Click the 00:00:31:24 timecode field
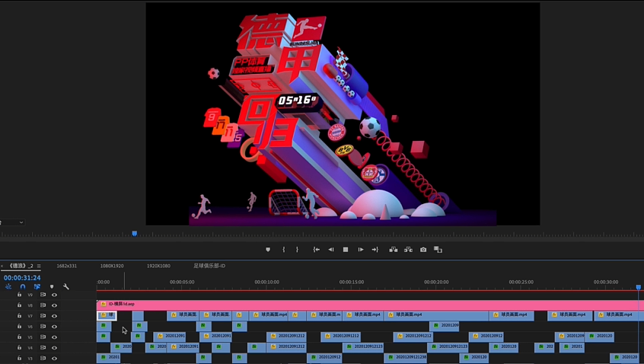The height and width of the screenshot is (364, 644). [22, 278]
